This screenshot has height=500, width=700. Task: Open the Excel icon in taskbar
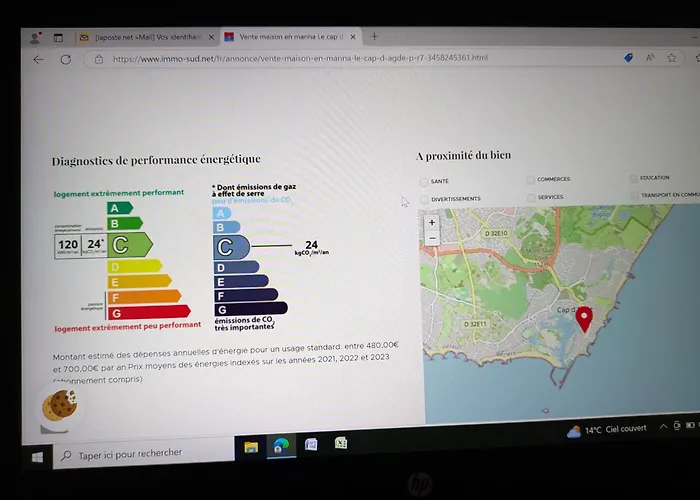[x=341, y=443]
